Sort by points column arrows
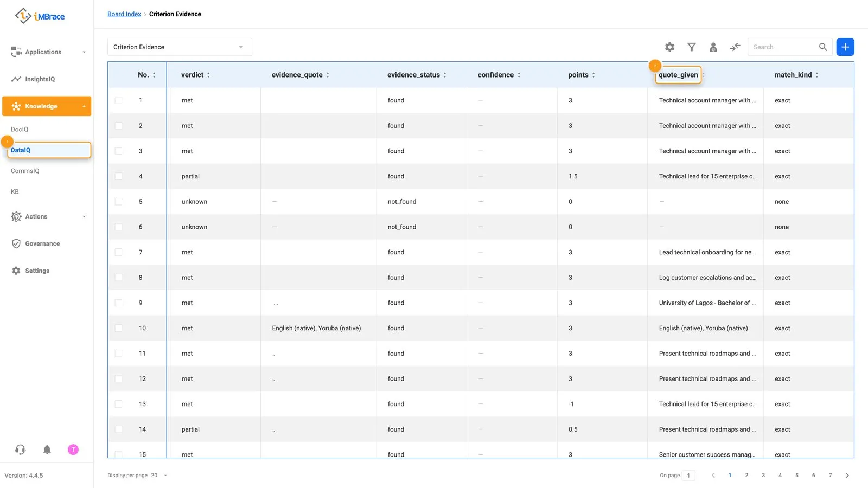Viewport: 868px width, 488px height. (x=593, y=75)
